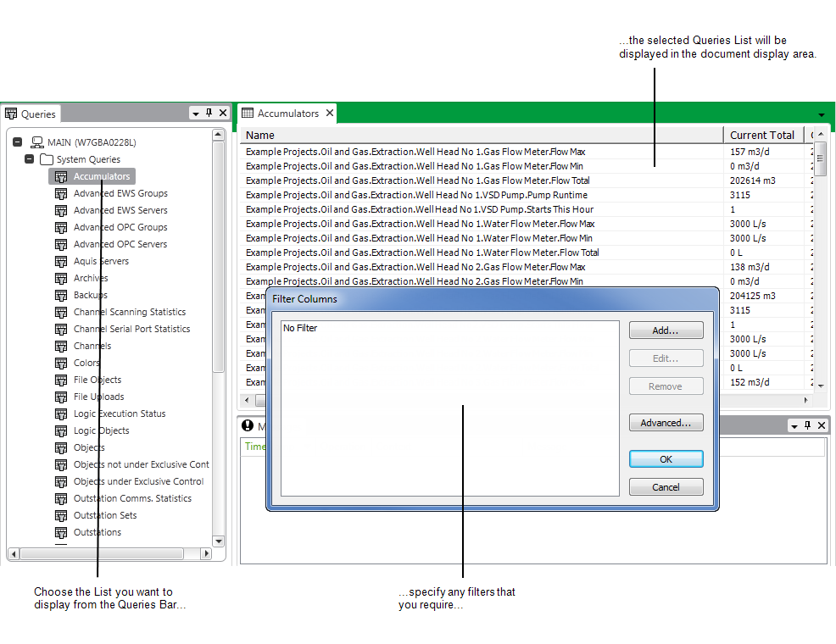Image resolution: width=836 pixels, height=644 pixels.
Task: Open the document tab list dropdown
Action: 821,114
